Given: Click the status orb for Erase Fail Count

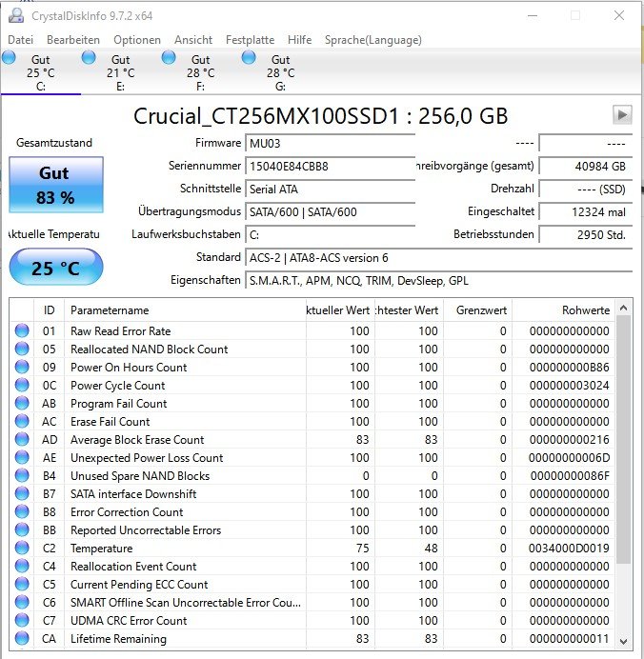Looking at the screenshot, I should pyautogui.click(x=22, y=421).
